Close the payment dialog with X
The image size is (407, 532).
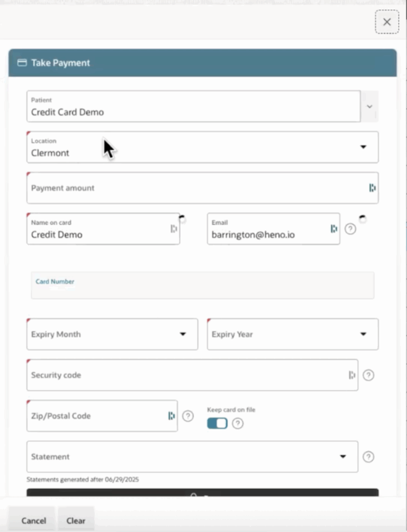pyautogui.click(x=387, y=22)
